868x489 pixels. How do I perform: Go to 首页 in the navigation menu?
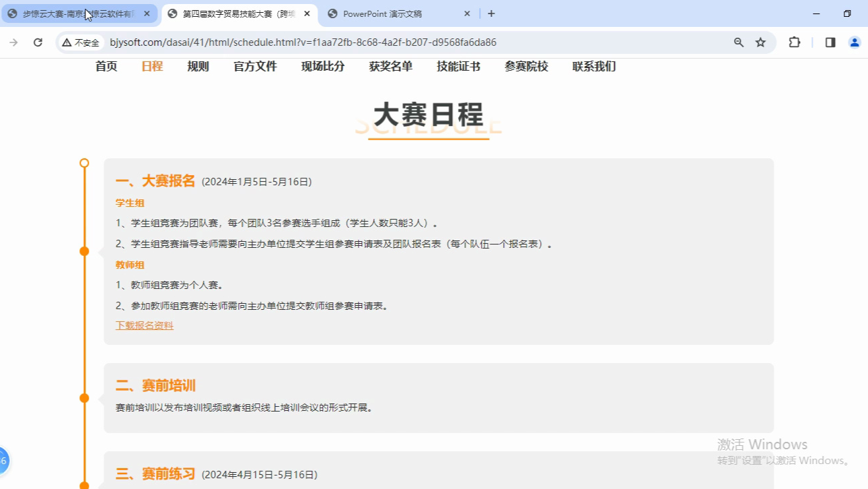[x=106, y=66]
